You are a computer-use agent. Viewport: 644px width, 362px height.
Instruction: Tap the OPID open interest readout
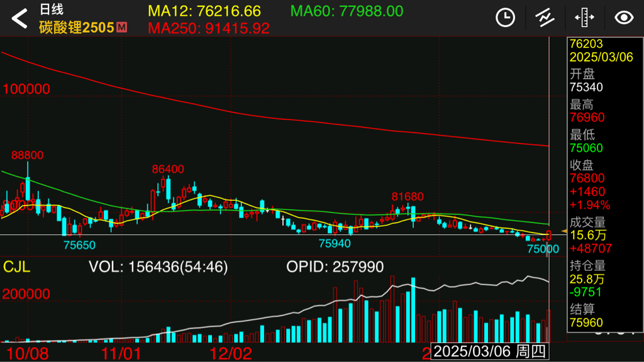pyautogui.click(x=335, y=266)
